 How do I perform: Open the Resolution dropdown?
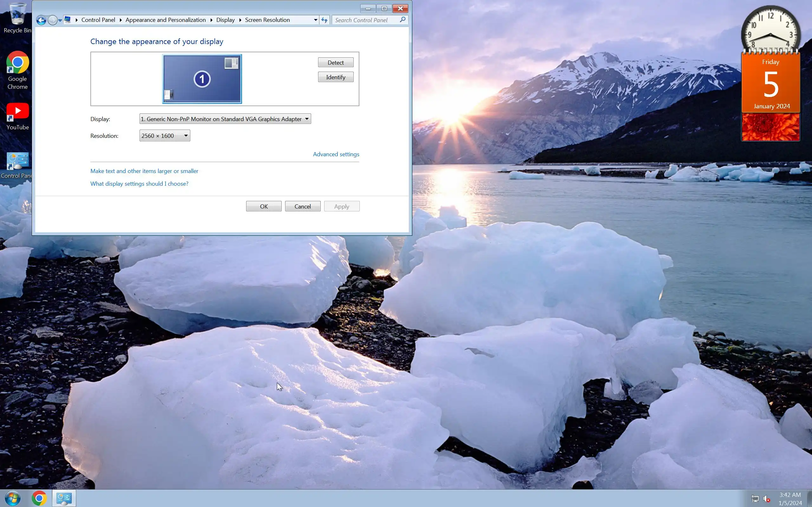(165, 136)
